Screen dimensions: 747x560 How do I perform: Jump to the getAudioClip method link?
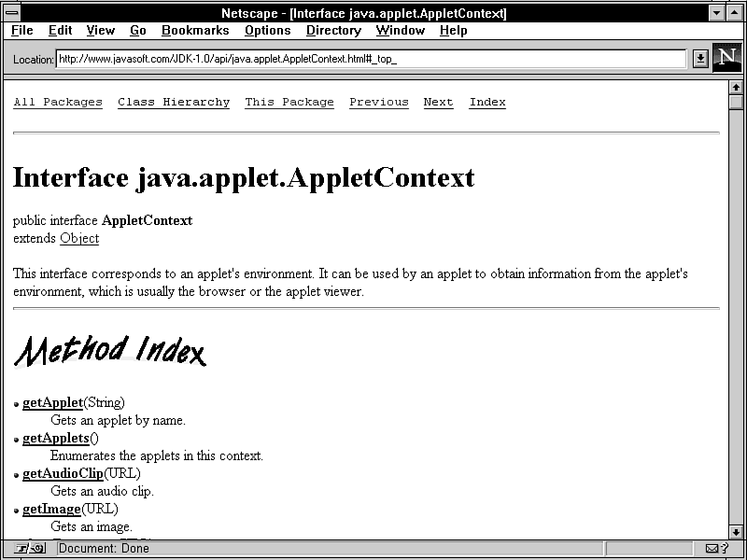63,473
